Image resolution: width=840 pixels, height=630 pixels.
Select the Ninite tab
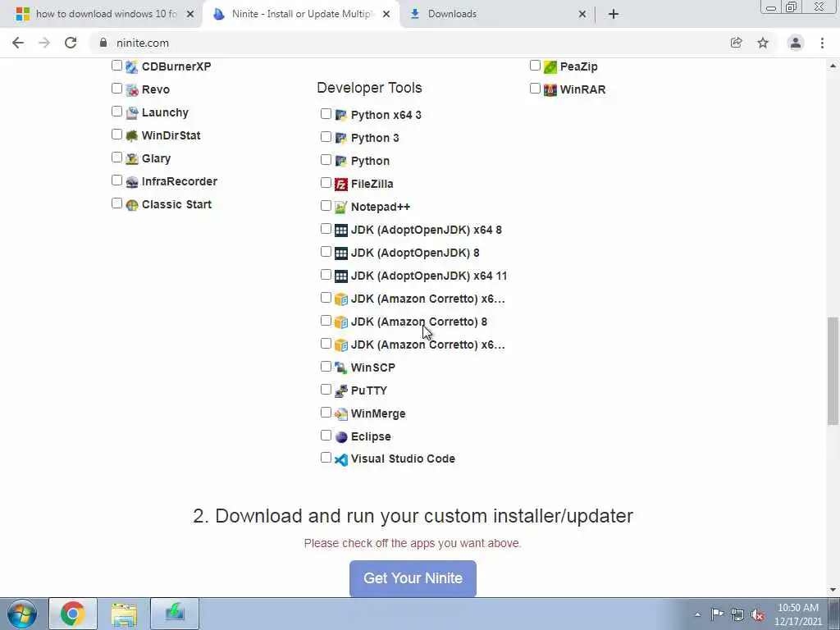301,14
